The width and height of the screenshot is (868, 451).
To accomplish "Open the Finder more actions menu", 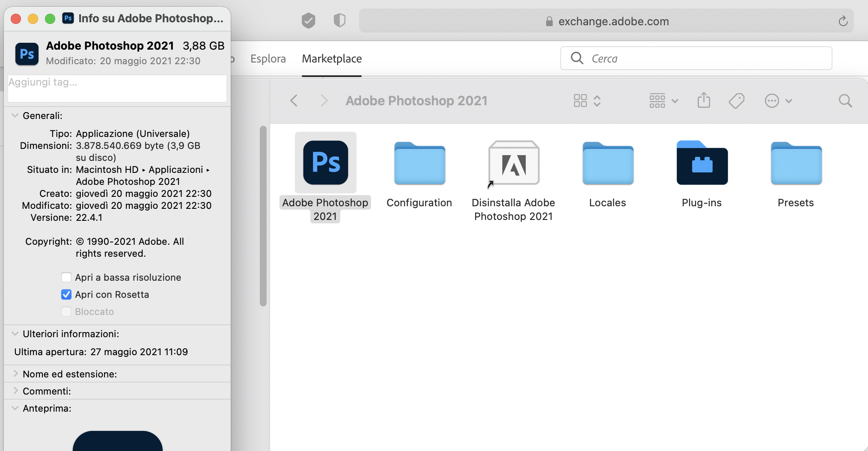I will [x=779, y=101].
